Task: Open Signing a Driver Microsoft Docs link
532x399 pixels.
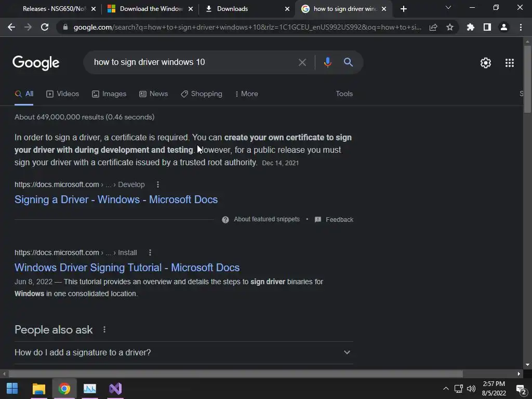Action: coord(116,199)
